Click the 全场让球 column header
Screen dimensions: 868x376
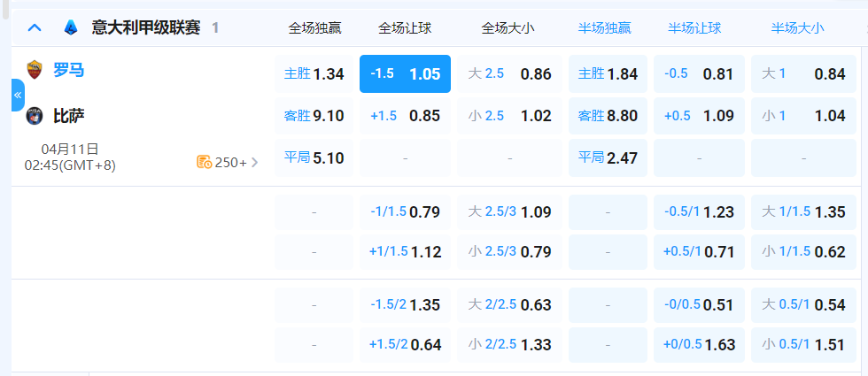tap(406, 28)
